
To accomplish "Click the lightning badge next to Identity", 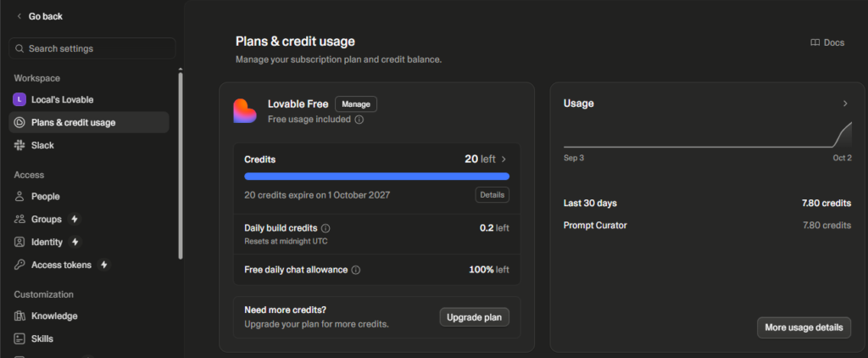I will [75, 242].
